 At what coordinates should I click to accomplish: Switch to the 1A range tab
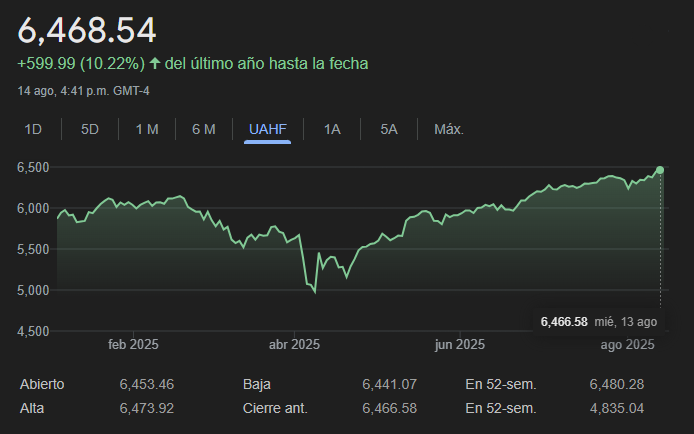pyautogui.click(x=332, y=129)
